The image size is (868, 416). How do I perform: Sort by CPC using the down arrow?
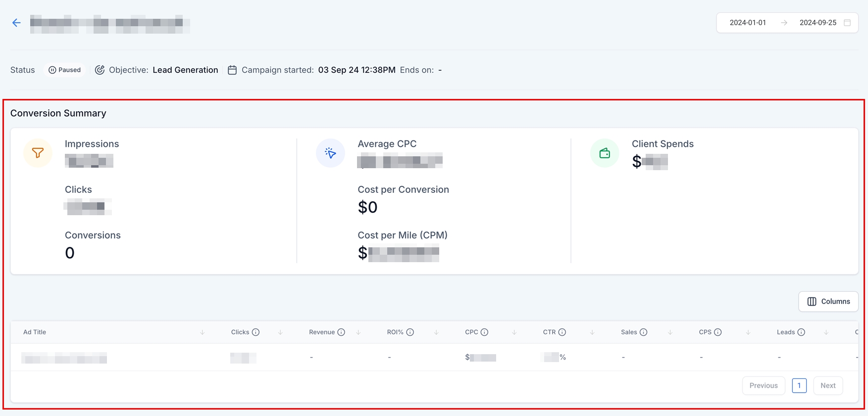pyautogui.click(x=514, y=332)
